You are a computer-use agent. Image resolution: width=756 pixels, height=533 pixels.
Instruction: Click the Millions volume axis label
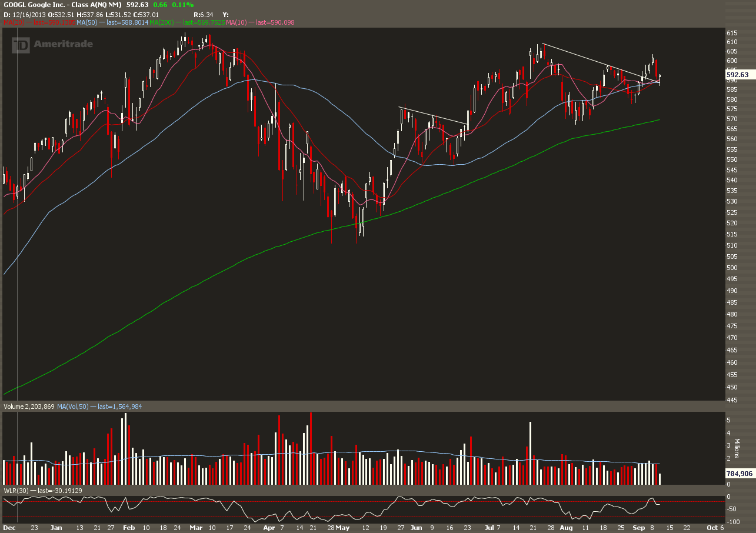pos(738,448)
